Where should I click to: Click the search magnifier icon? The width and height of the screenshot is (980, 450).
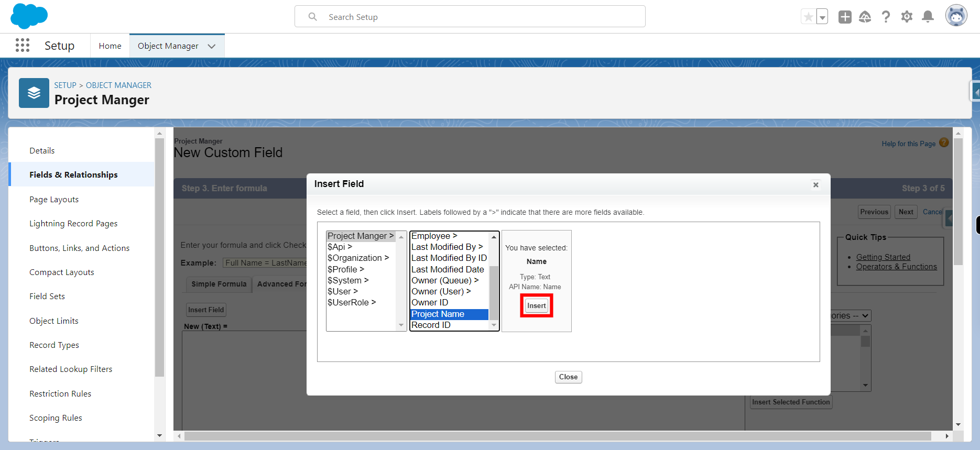[x=313, y=17]
